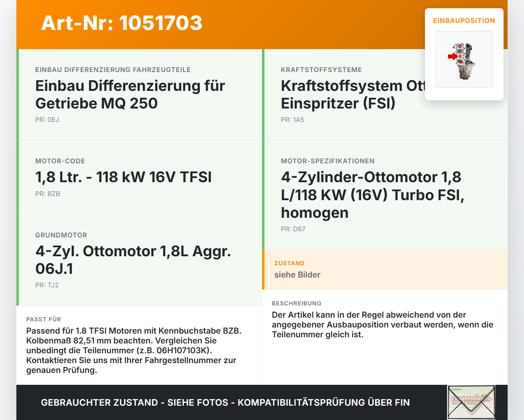Open the FIN document thumbnail in footer
This screenshot has height=420, width=524.
(x=471, y=402)
